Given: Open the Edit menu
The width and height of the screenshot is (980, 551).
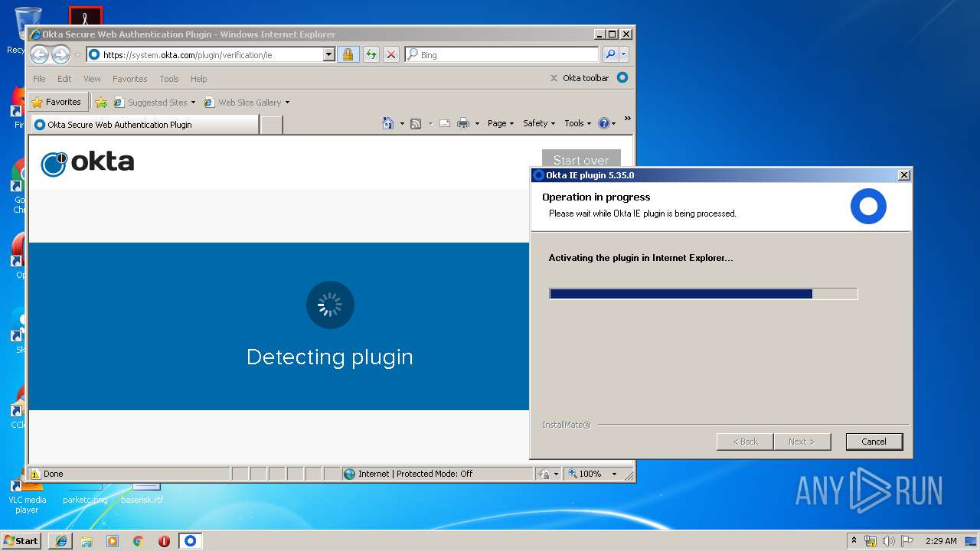Looking at the screenshot, I should point(64,79).
